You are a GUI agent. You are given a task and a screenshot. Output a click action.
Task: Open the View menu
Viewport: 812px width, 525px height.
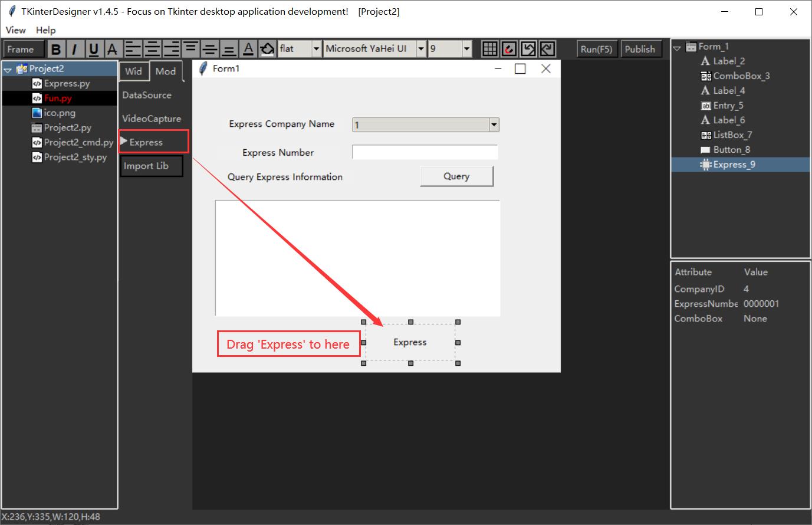point(15,30)
